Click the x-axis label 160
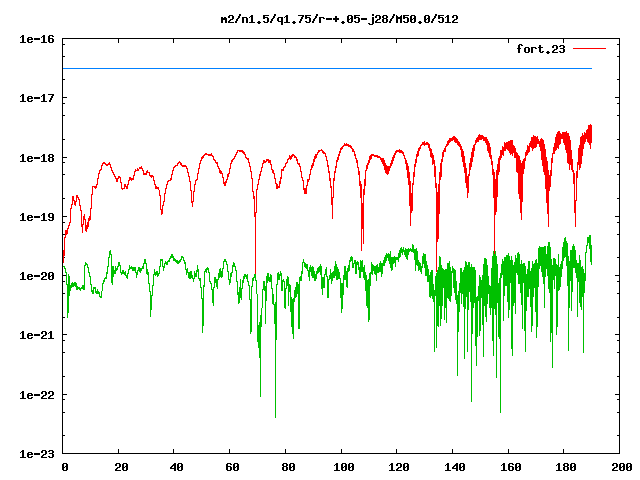Screen dimensions: 640x480 (511, 467)
